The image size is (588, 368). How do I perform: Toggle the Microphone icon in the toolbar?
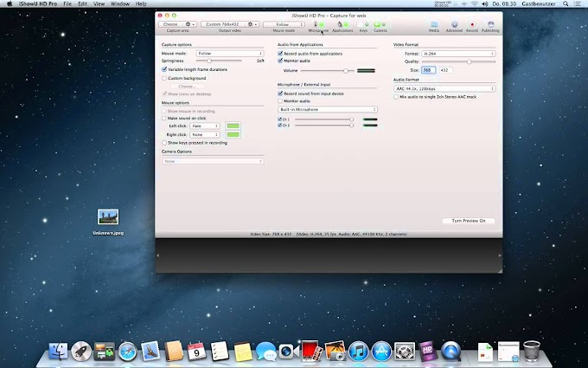(318, 25)
